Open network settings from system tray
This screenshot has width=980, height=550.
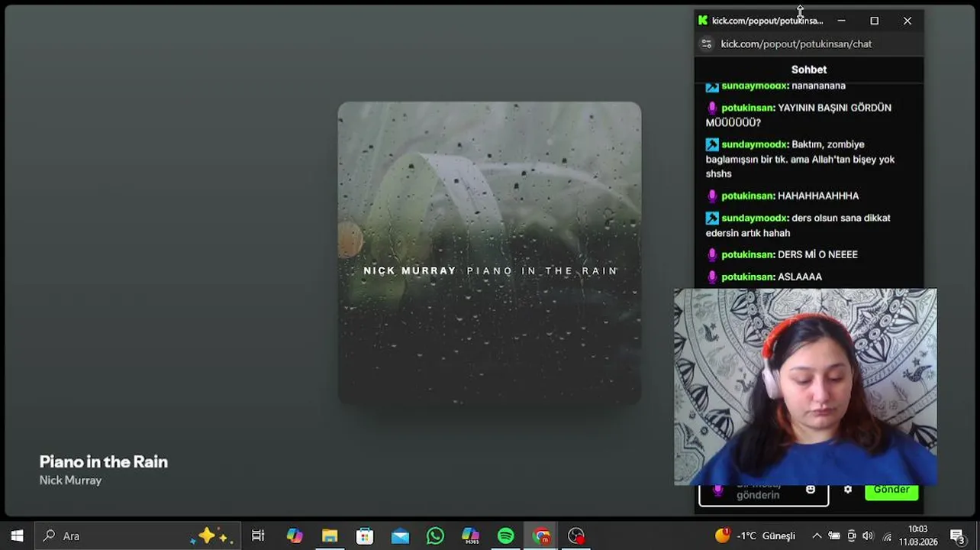(x=887, y=536)
